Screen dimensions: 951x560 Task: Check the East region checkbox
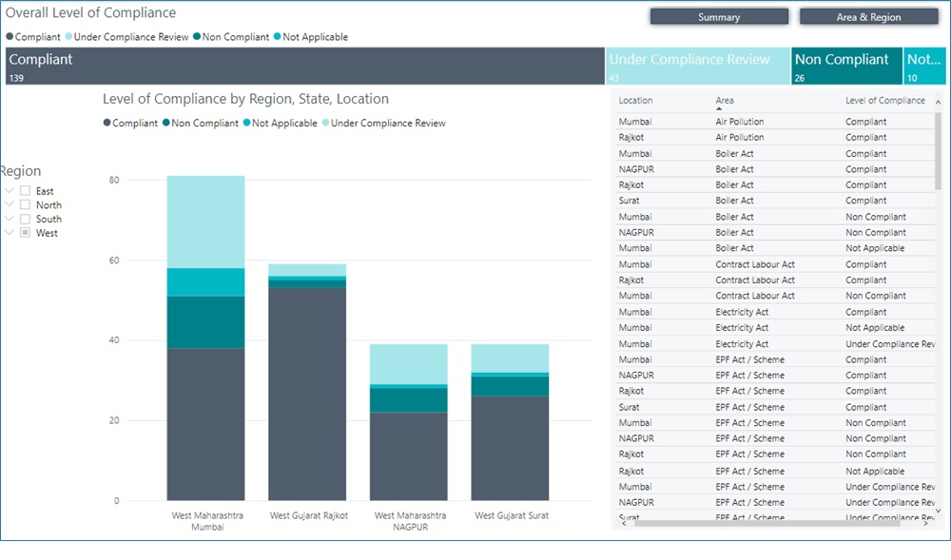click(x=25, y=190)
